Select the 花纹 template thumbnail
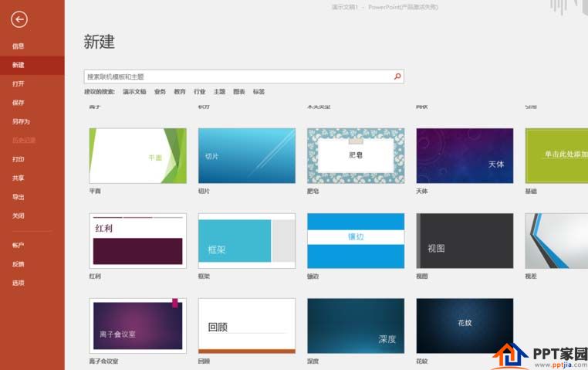The height and width of the screenshot is (370, 588). point(465,326)
